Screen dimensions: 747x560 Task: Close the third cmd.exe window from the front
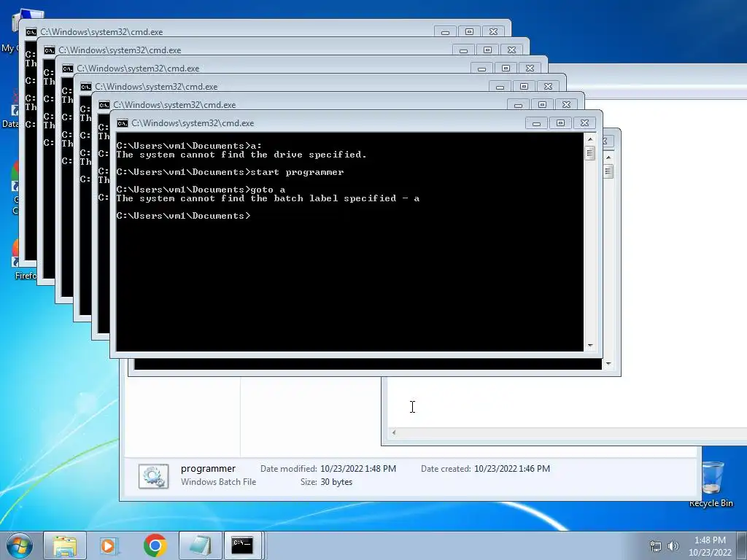coord(549,87)
